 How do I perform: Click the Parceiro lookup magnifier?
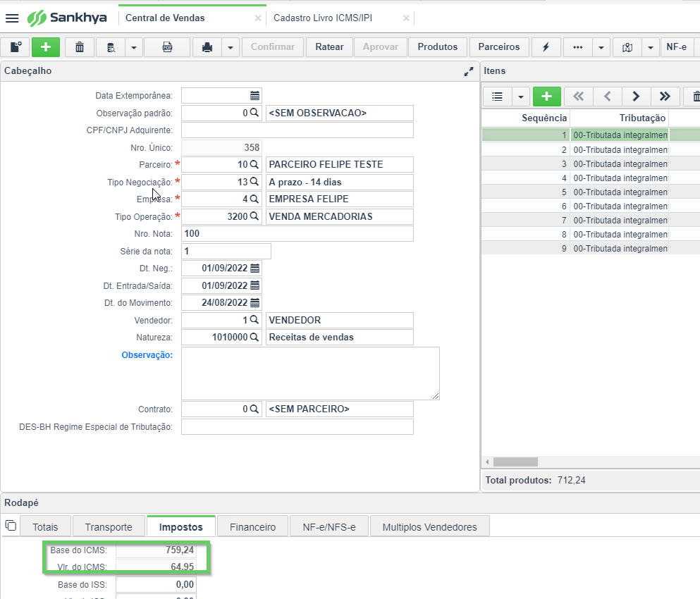254,164
